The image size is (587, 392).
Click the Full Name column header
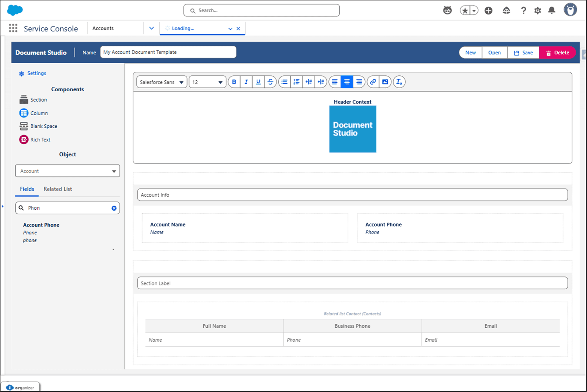point(214,326)
